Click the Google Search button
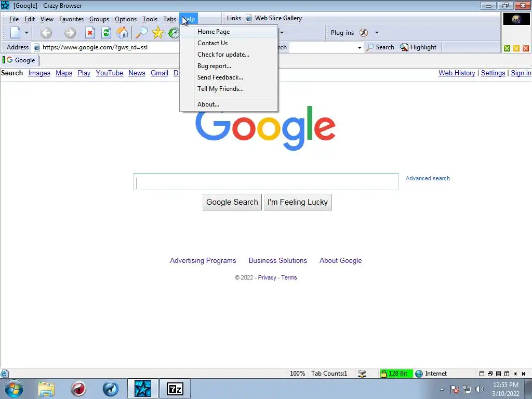This screenshot has height=399, width=532. point(232,202)
